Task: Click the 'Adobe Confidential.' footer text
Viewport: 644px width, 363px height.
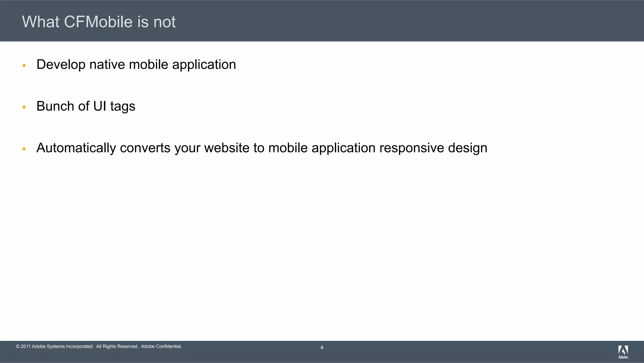Action: [161, 346]
